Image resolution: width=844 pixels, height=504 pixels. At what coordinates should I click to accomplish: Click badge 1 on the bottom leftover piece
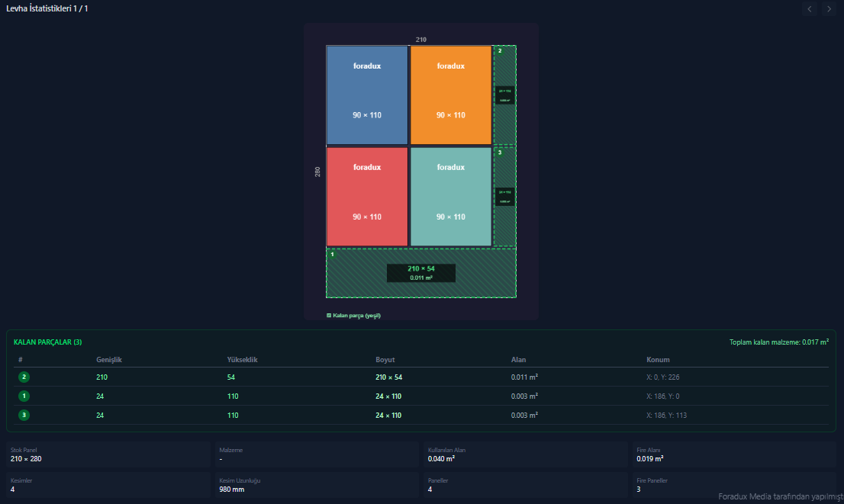(333, 255)
